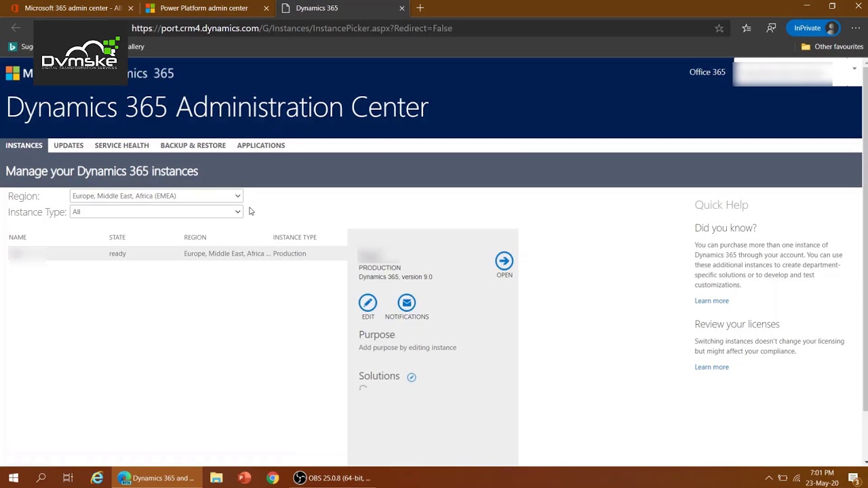868x488 pixels.
Task: Click the network Wi-Fi tray icon
Action: 797,479
